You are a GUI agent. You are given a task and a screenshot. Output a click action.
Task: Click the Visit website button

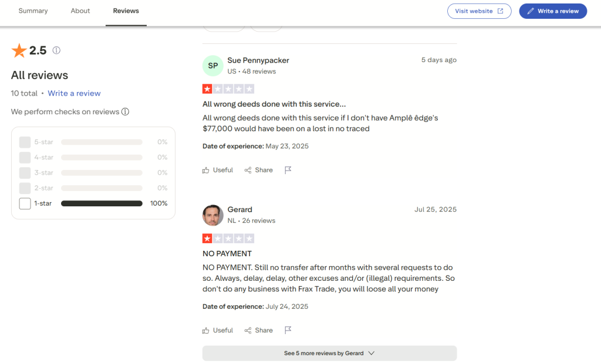click(479, 11)
